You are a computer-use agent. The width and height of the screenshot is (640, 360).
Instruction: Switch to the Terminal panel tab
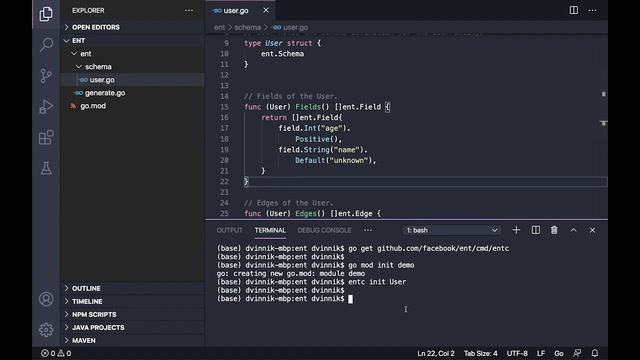click(270, 230)
